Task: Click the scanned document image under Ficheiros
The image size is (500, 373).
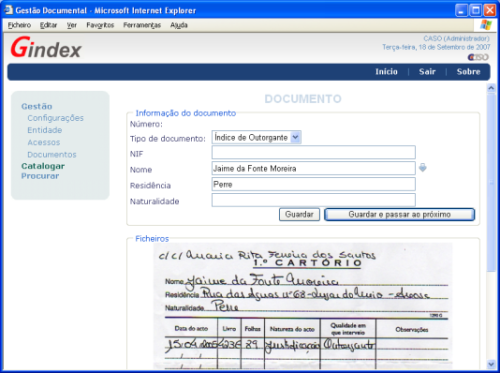Action: [303, 306]
